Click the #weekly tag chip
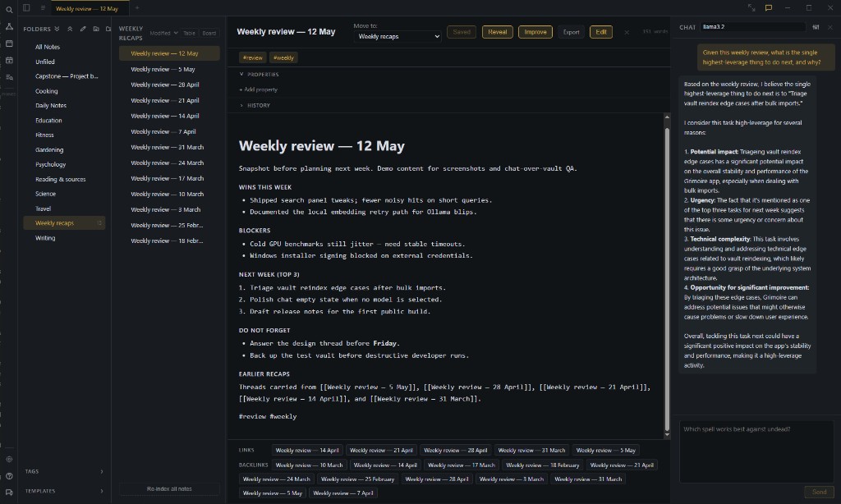Screen dimensions: 841x504 point(283,58)
